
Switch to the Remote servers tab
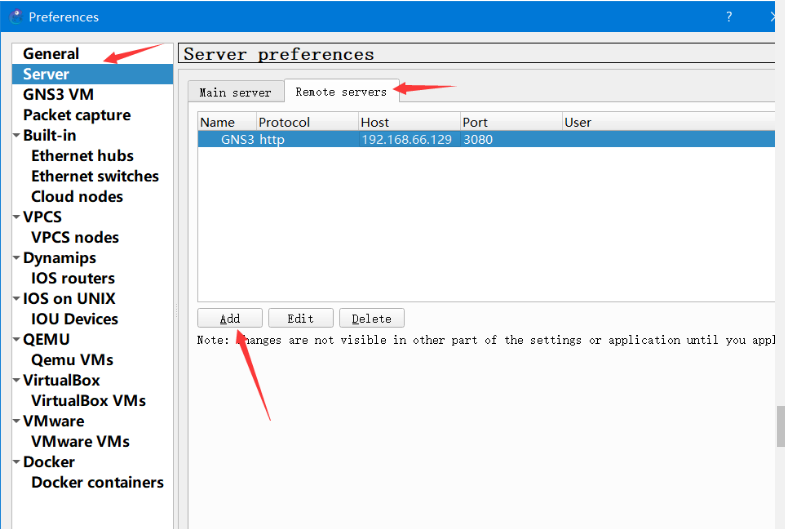(341, 91)
